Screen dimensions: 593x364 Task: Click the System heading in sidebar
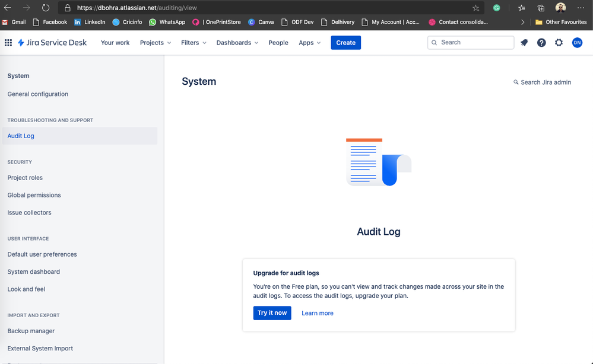[x=18, y=76]
